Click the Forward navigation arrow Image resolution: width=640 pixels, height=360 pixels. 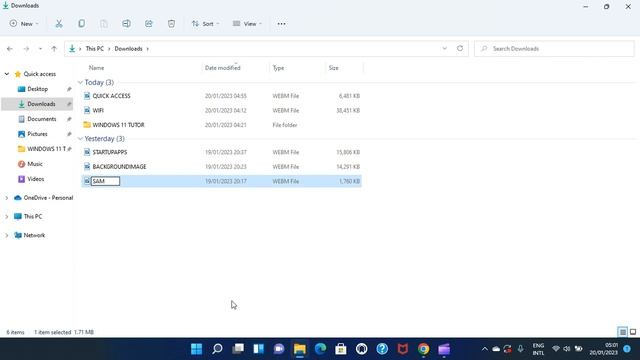coord(26,49)
